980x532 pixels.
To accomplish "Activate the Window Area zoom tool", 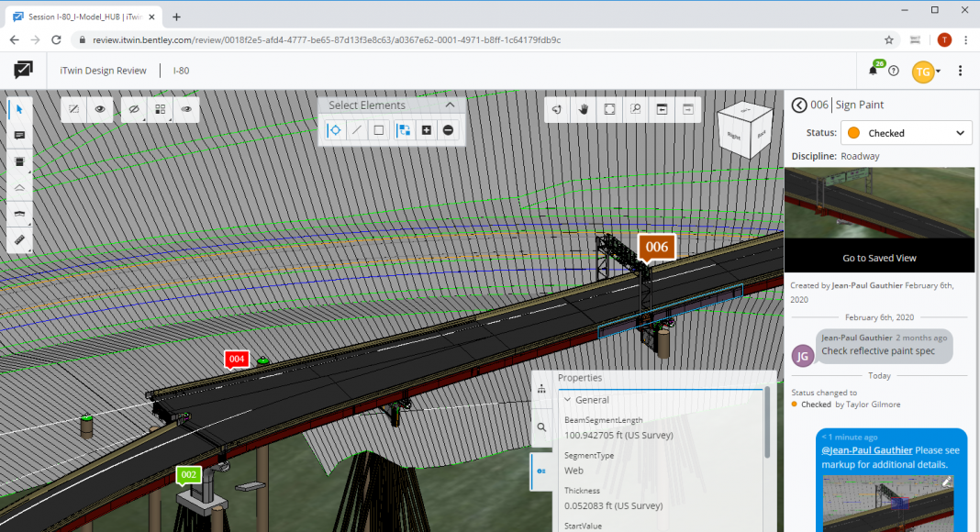I will pyautogui.click(x=635, y=109).
